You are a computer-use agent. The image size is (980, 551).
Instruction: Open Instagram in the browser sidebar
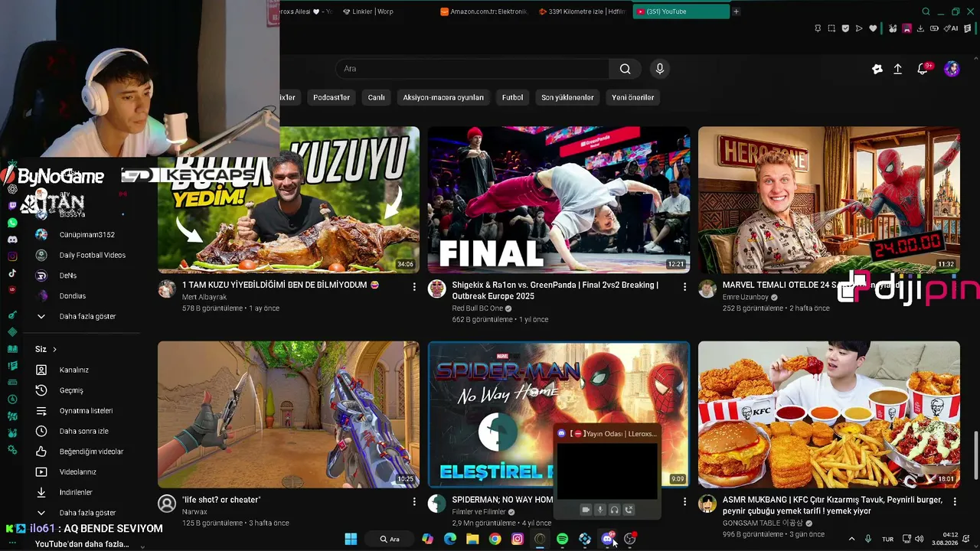point(12,256)
